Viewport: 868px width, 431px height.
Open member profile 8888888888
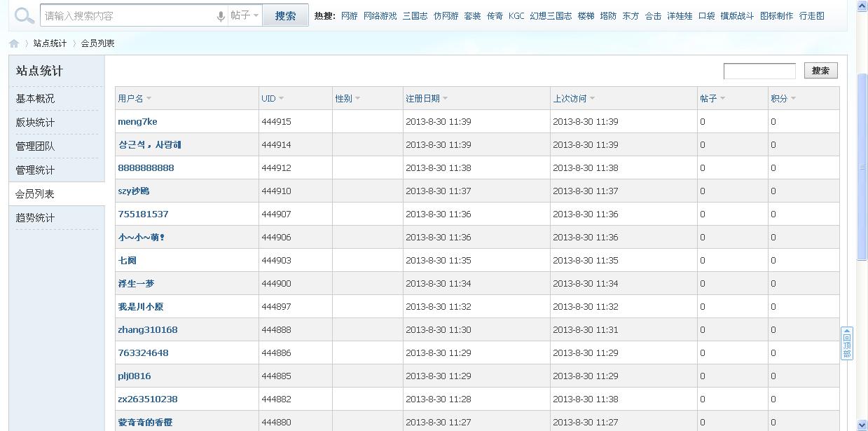tap(146, 168)
